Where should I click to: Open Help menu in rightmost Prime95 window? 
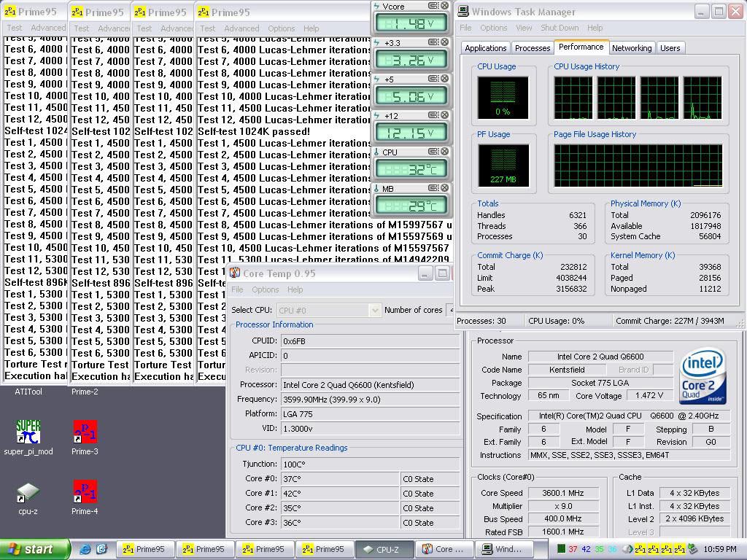point(311,28)
